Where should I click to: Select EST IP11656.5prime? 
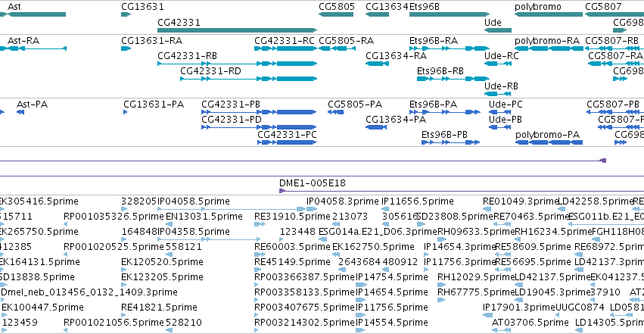pos(385,209)
